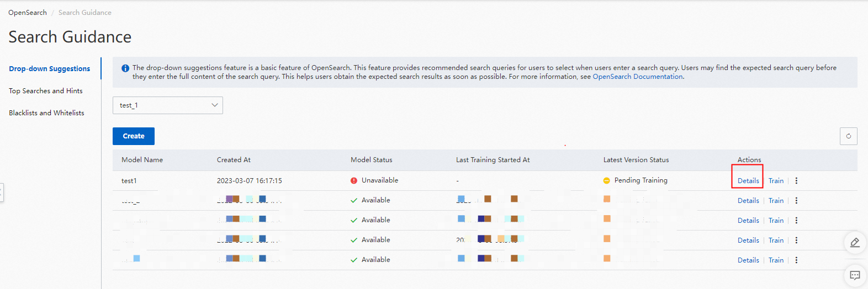Open Details for the test1 model

pyautogui.click(x=748, y=181)
